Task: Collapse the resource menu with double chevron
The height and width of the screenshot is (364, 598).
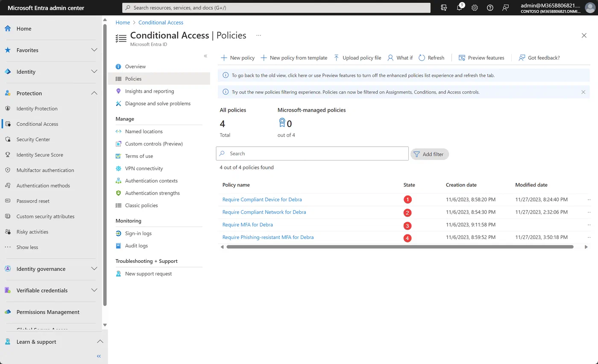Action: pyautogui.click(x=205, y=56)
